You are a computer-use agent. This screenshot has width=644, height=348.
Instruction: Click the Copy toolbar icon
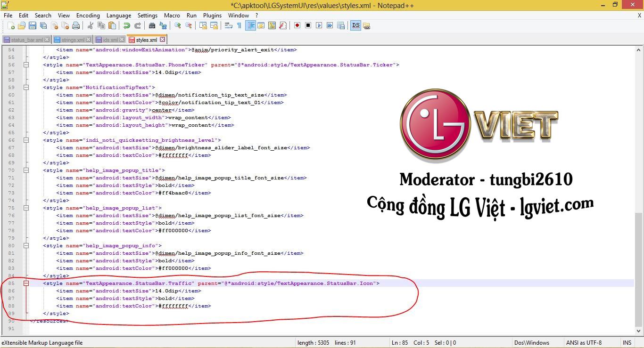(101, 25)
